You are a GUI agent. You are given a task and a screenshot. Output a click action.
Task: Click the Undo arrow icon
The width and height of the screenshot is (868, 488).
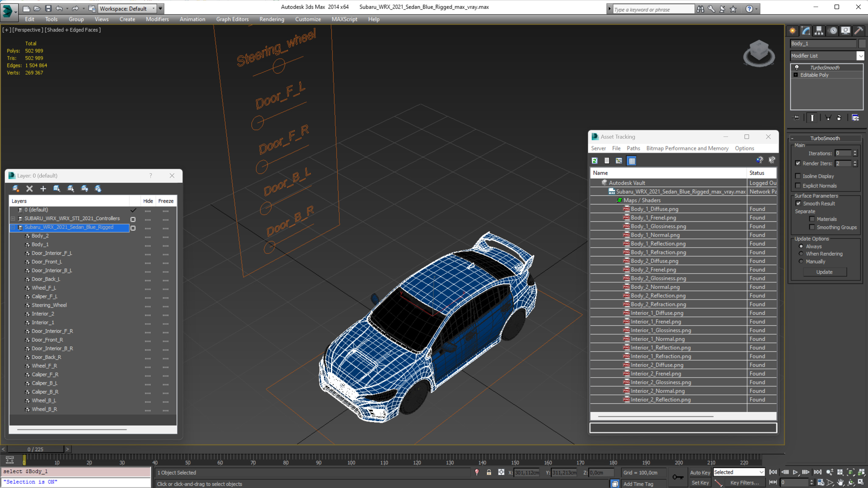click(x=59, y=9)
